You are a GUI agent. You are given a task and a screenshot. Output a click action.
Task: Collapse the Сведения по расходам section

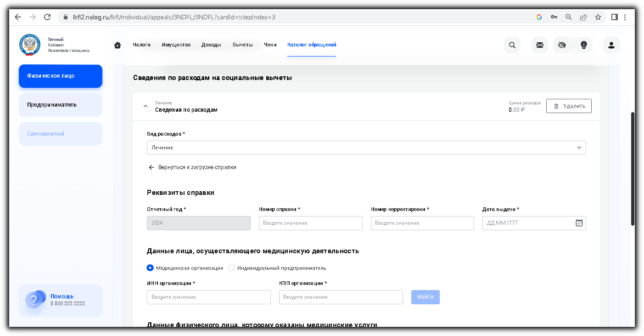point(146,106)
